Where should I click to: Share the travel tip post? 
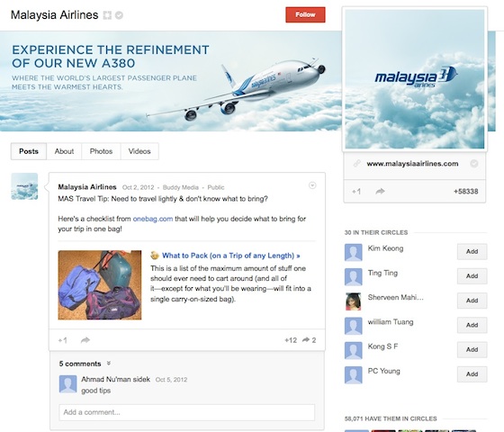click(x=85, y=340)
